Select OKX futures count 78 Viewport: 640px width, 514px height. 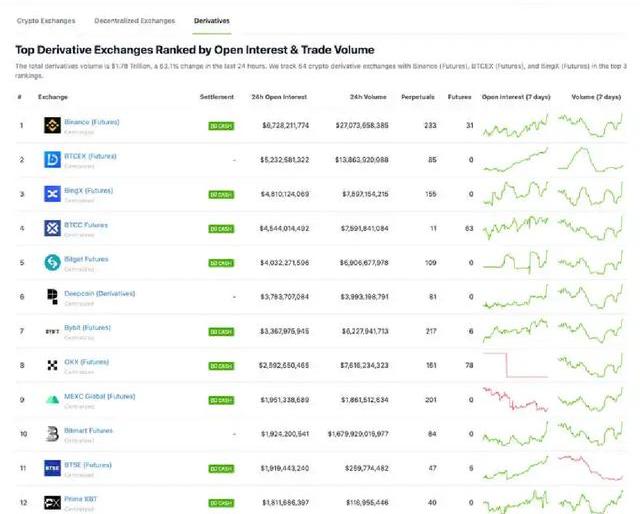click(469, 365)
